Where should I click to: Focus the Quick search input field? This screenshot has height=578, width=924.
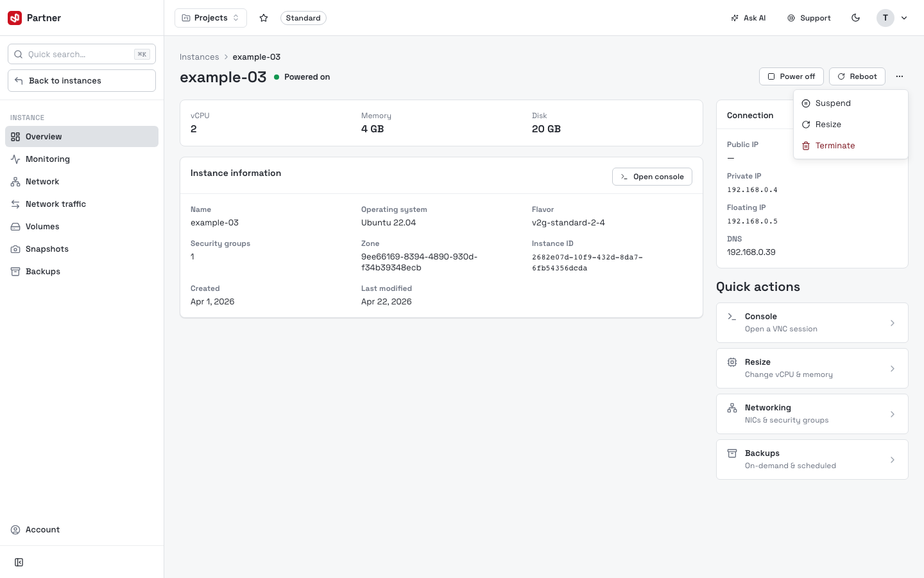[81, 55]
